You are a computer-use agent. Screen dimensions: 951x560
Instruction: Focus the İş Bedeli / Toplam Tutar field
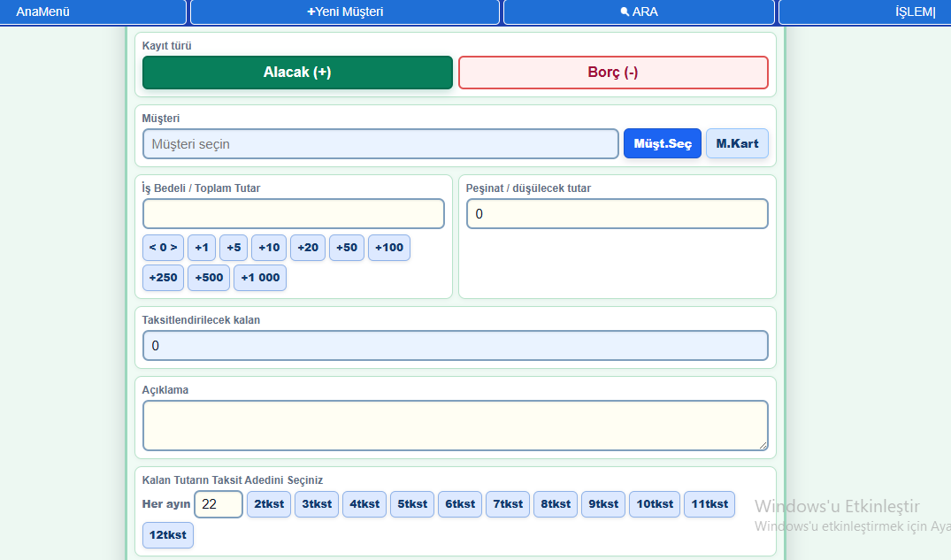(294, 213)
